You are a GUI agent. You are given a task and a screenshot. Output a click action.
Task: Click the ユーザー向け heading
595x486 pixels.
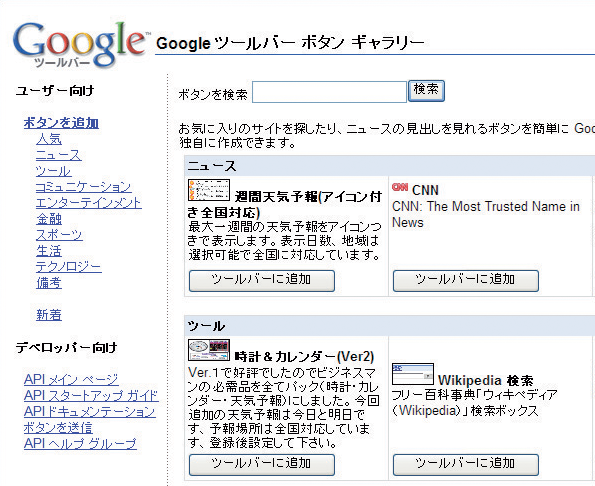tap(55, 90)
